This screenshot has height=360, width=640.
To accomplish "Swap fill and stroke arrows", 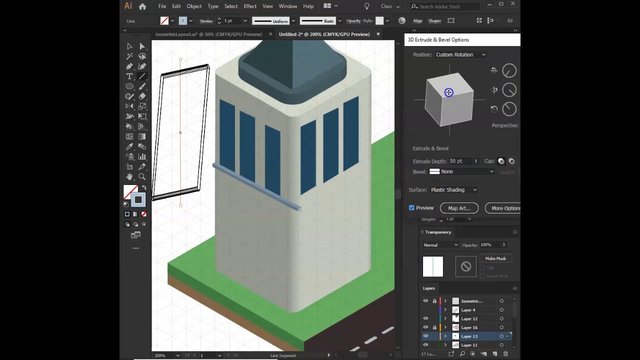I will click(144, 187).
